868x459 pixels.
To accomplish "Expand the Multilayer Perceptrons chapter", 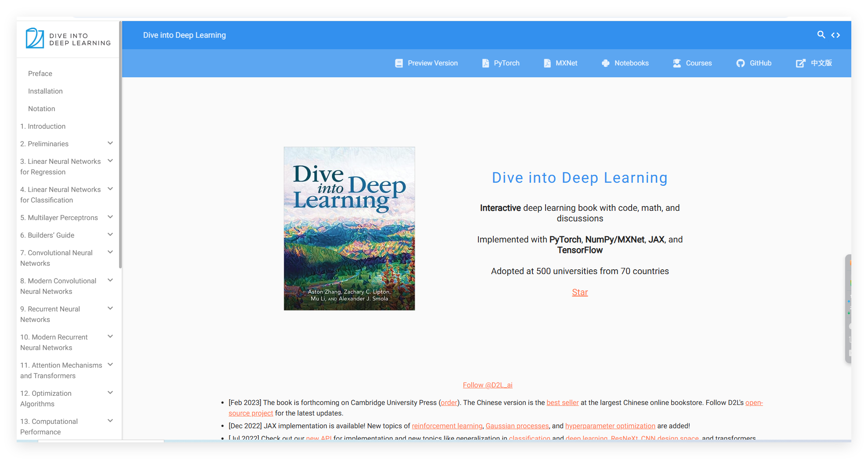I will [x=110, y=217].
